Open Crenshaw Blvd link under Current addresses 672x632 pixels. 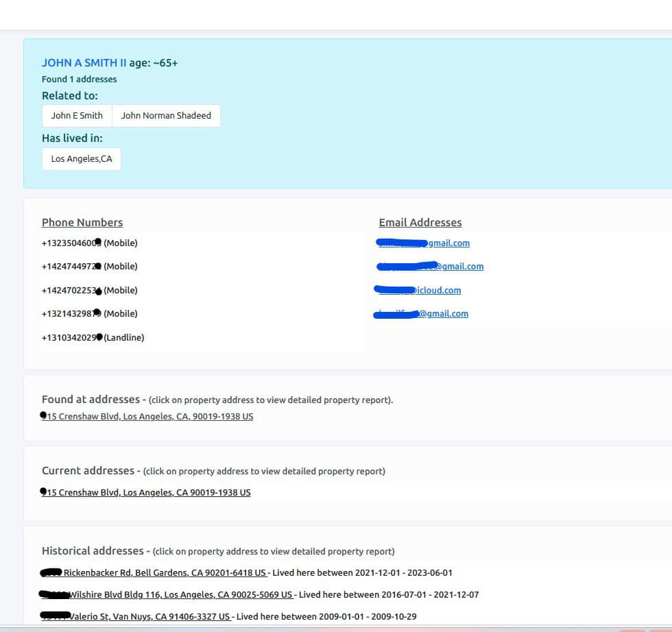point(148,492)
